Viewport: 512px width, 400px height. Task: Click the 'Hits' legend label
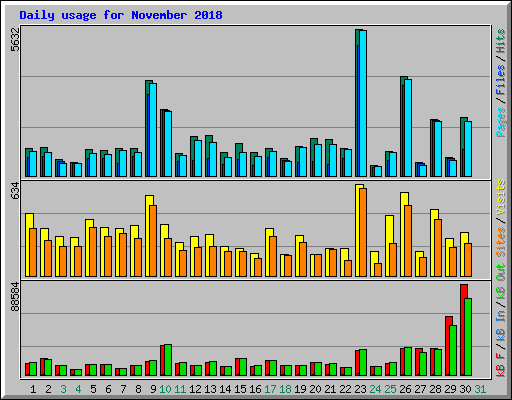(x=501, y=41)
